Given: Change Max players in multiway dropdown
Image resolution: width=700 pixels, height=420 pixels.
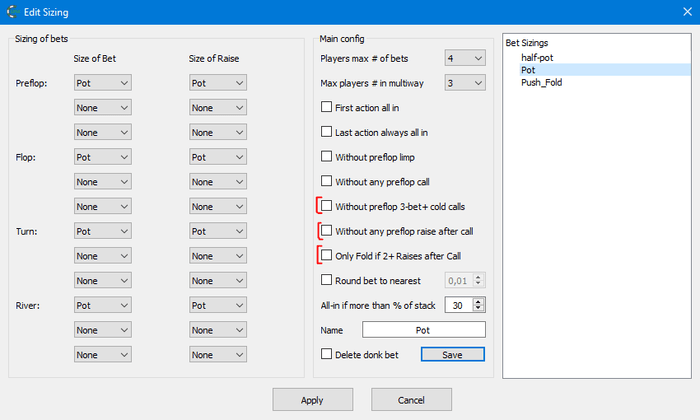Looking at the screenshot, I should point(465,83).
